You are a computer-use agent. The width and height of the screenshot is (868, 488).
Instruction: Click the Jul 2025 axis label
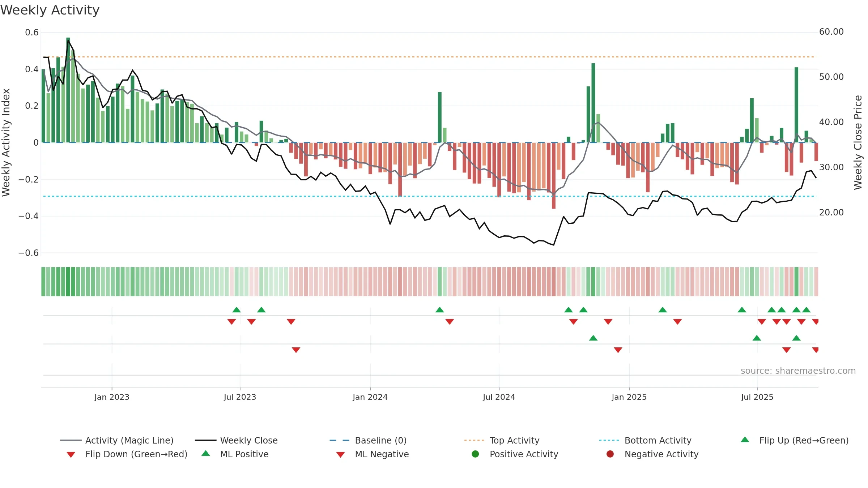coord(757,397)
